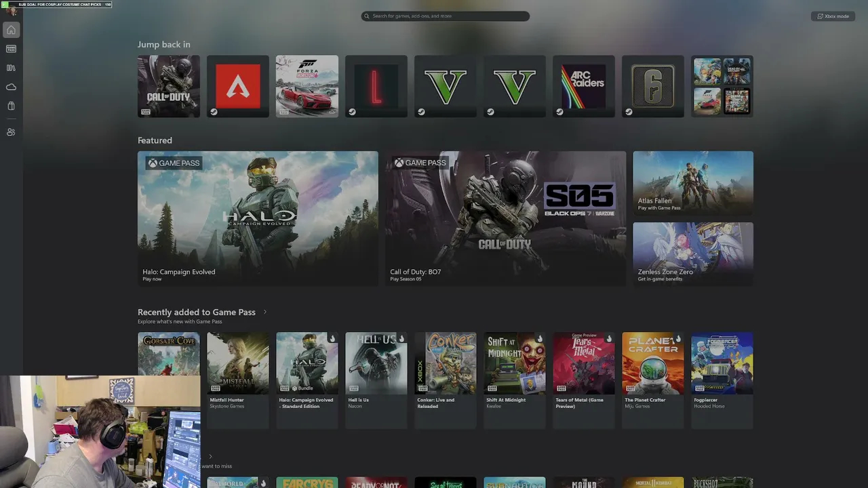Click the 'Featured' heading text
868x488 pixels.
click(x=155, y=140)
